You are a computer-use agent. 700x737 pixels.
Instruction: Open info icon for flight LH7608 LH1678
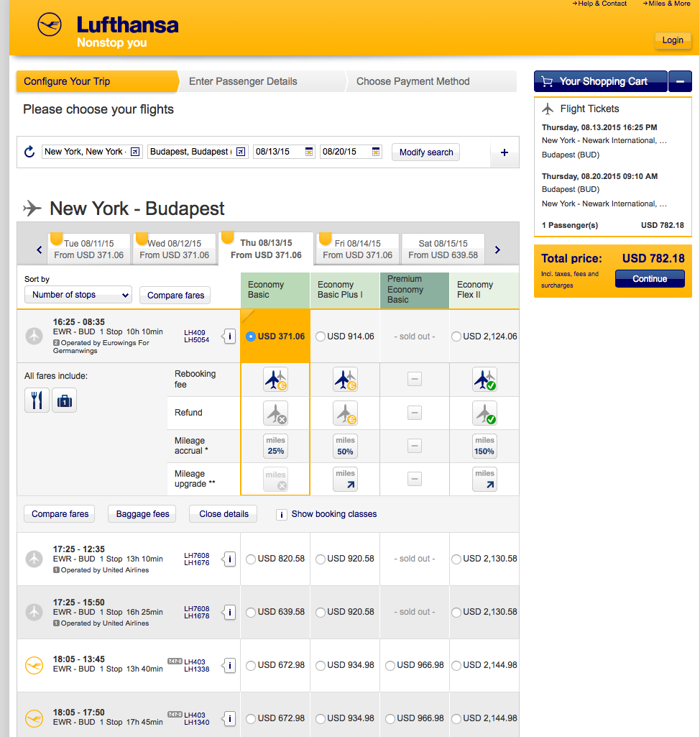(229, 612)
